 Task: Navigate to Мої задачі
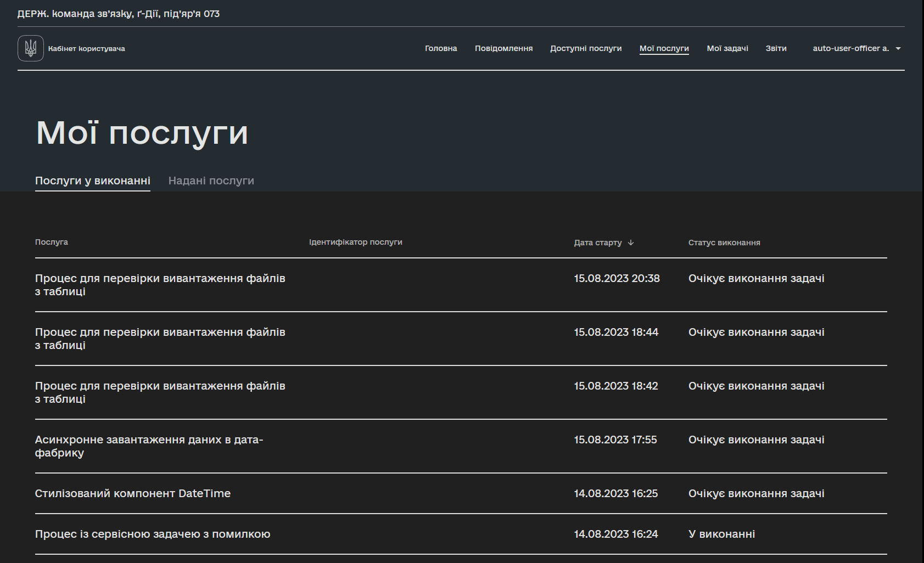(x=727, y=48)
